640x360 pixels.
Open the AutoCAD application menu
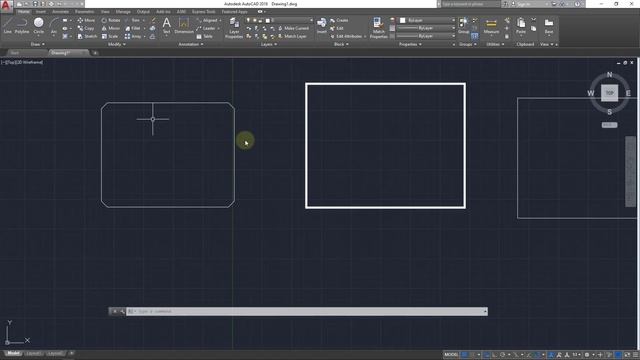[6, 6]
